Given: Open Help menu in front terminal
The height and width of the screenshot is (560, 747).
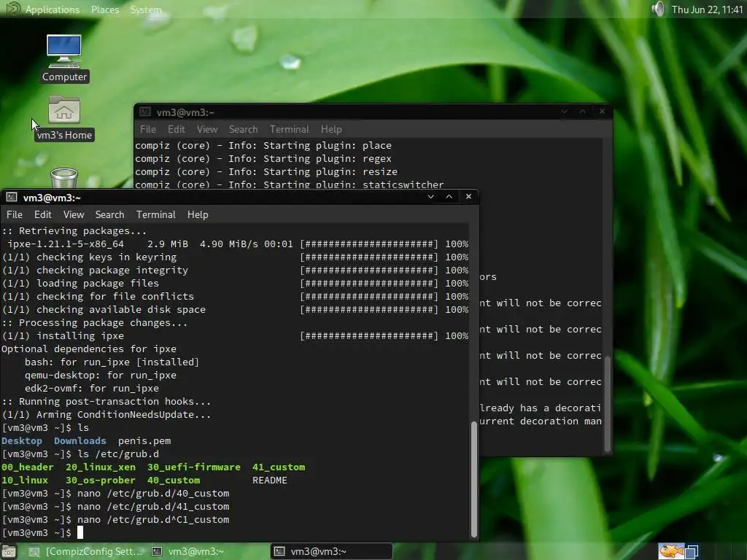Looking at the screenshot, I should [x=198, y=215].
